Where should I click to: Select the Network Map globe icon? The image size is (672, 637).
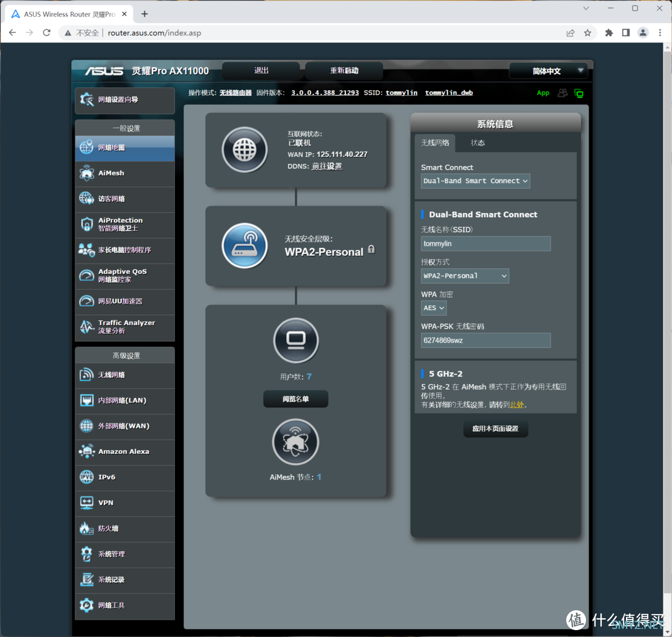(86, 148)
